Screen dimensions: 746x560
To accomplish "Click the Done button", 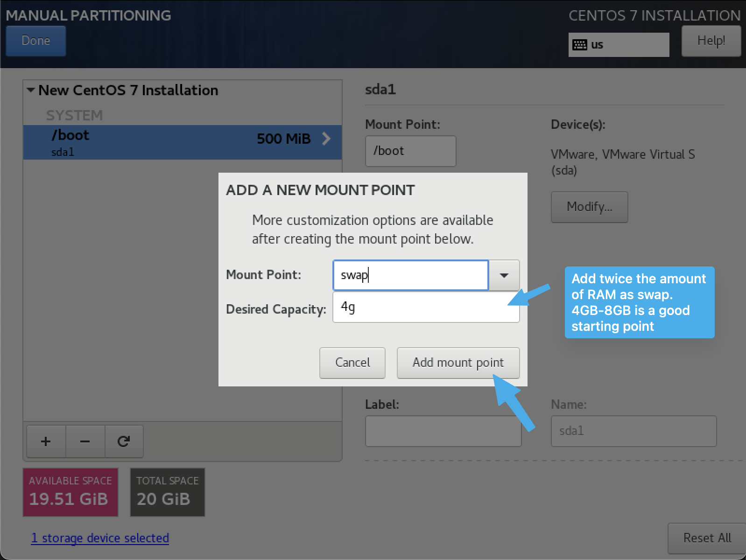I will (36, 41).
